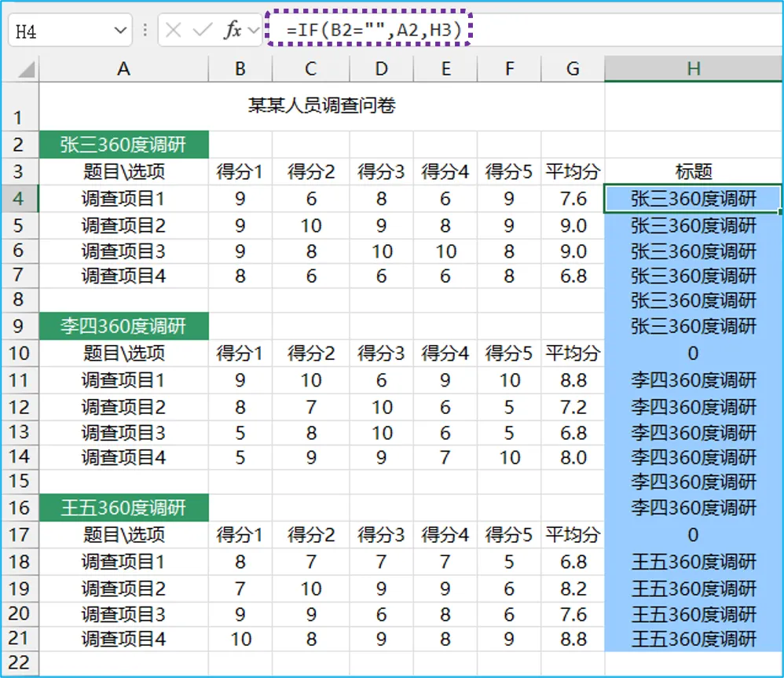Click the confirm checkmark icon in formula bar
Image resolution: width=784 pixels, height=678 pixels.
point(203,31)
